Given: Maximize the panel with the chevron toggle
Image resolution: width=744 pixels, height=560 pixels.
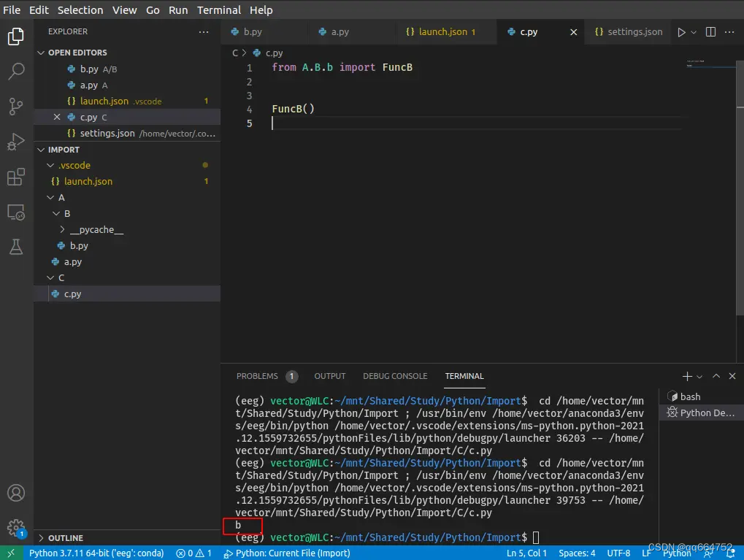Looking at the screenshot, I should pos(716,376).
